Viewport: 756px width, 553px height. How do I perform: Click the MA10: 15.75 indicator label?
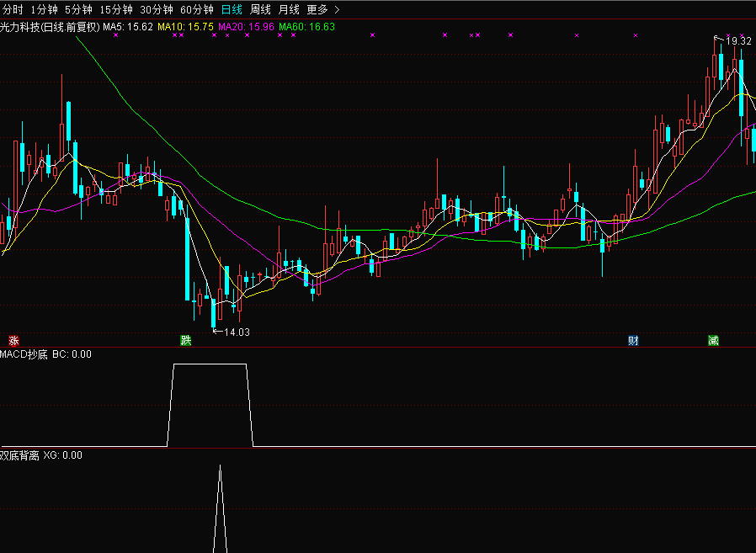pos(185,27)
